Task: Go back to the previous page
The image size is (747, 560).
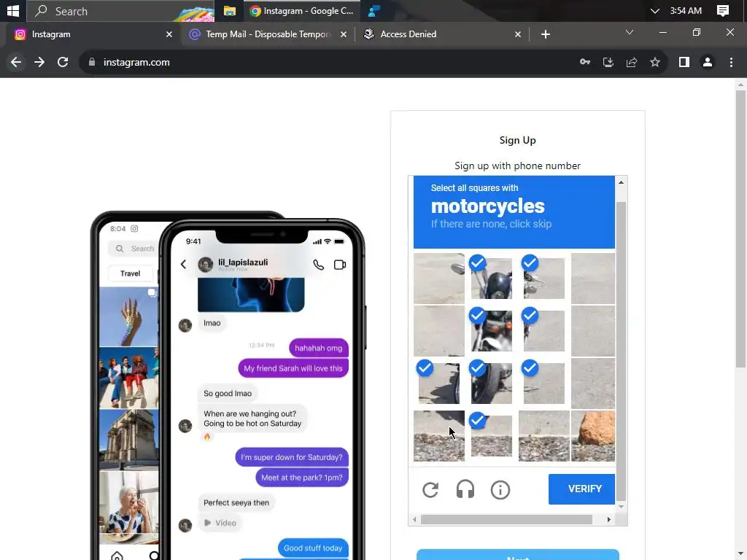Action: pos(16,62)
